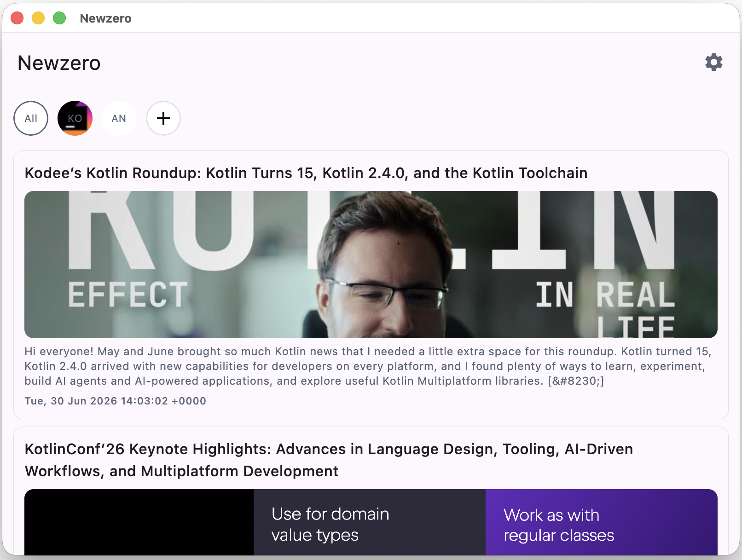Minimize the Newzero window
The height and width of the screenshot is (560, 742).
[x=38, y=18]
